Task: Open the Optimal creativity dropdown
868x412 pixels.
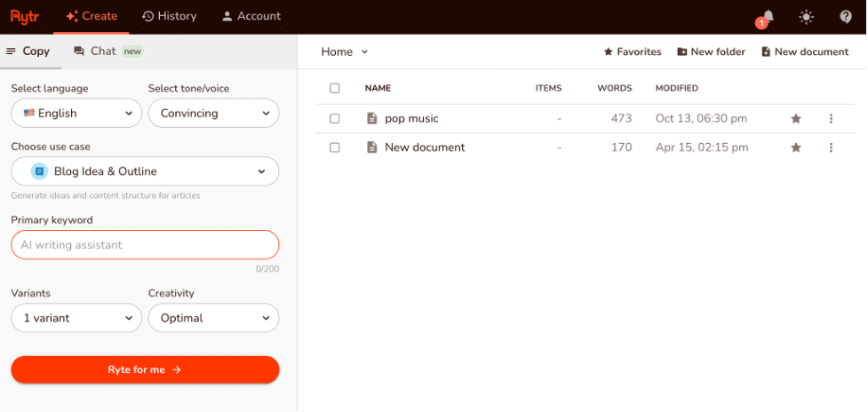Action: pyautogui.click(x=214, y=318)
